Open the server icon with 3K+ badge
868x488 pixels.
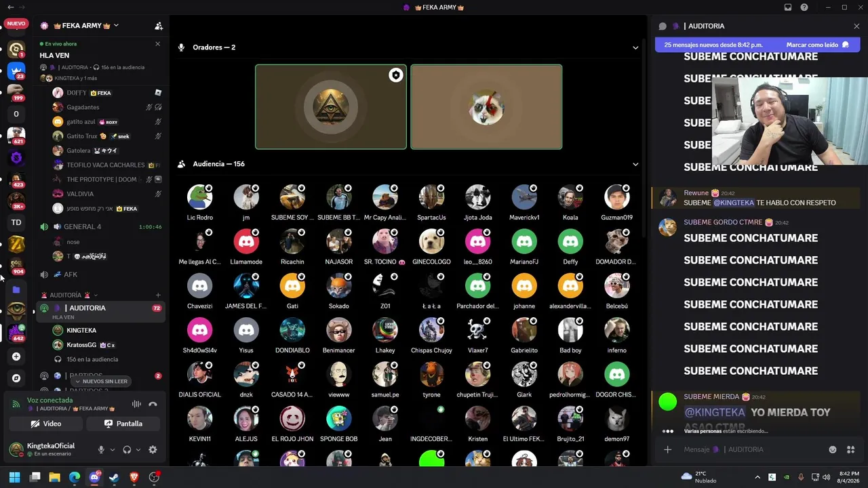click(16, 201)
